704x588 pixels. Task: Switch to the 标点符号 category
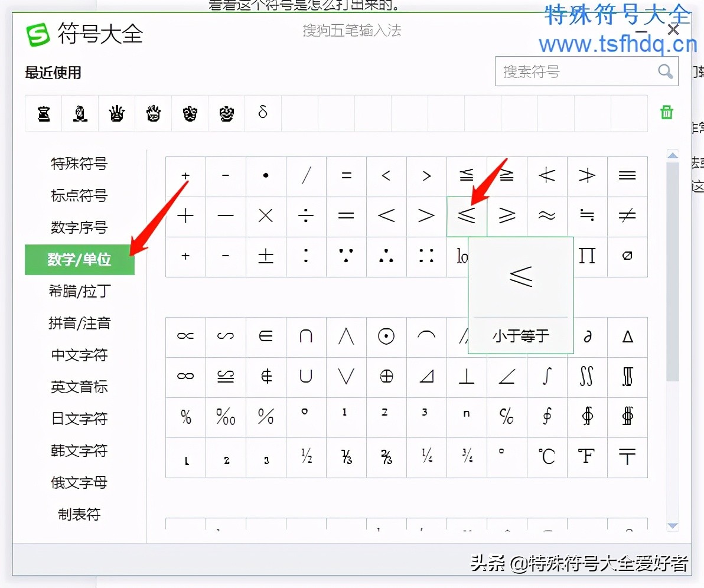click(x=80, y=195)
